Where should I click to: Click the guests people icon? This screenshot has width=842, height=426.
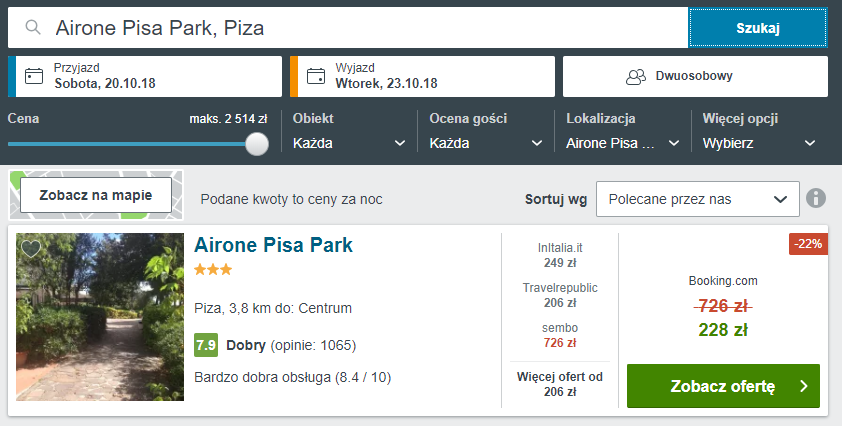636,77
